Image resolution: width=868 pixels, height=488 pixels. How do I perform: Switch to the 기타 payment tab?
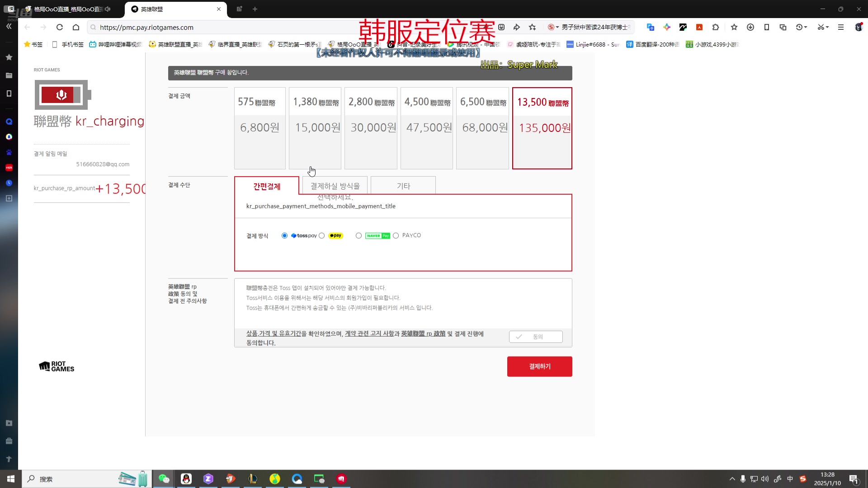pyautogui.click(x=403, y=186)
